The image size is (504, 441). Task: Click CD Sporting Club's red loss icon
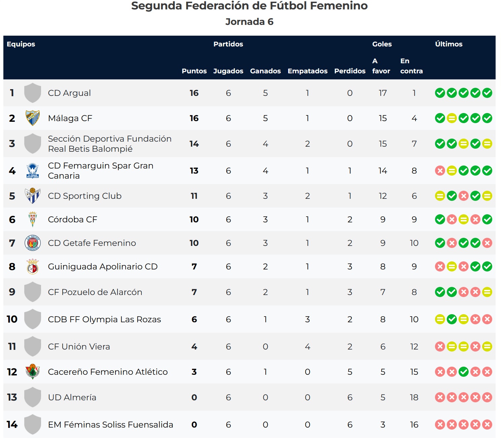pyautogui.click(x=464, y=196)
